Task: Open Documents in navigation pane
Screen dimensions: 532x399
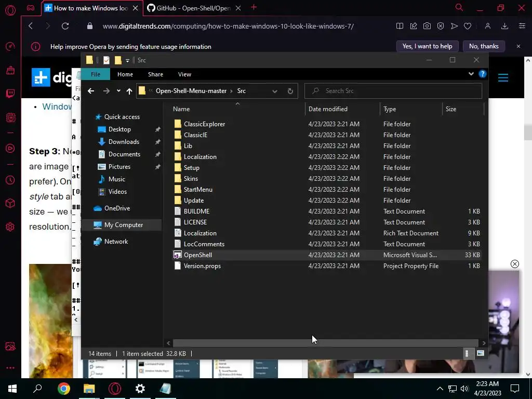Action: coord(124,154)
